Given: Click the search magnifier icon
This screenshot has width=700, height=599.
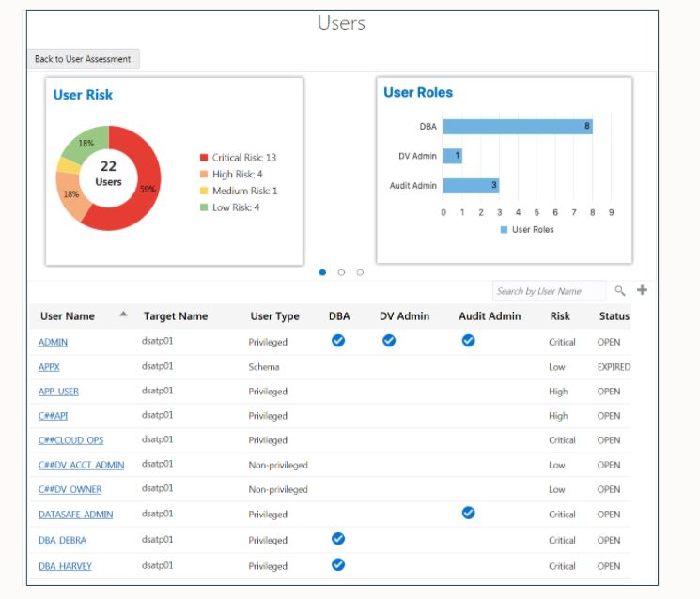Looking at the screenshot, I should (619, 291).
